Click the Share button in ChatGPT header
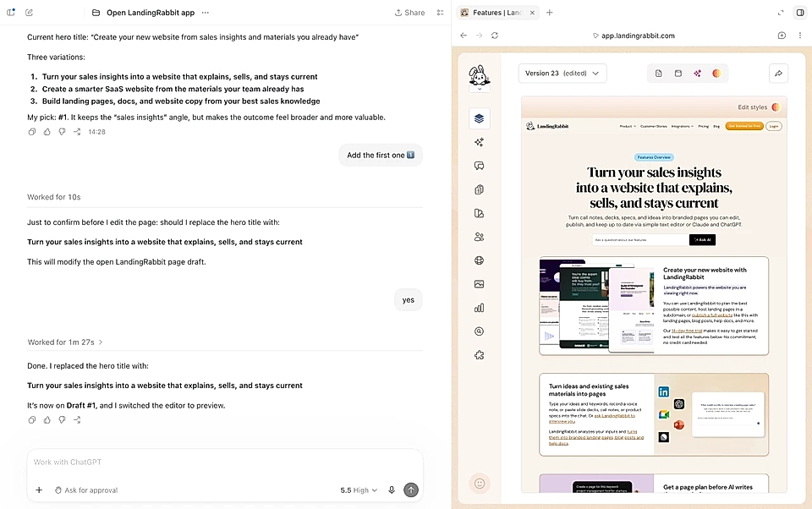This screenshot has height=509, width=812. tap(409, 13)
